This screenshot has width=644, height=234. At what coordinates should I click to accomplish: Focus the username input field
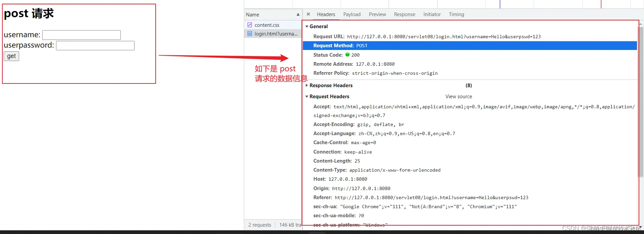(82, 35)
